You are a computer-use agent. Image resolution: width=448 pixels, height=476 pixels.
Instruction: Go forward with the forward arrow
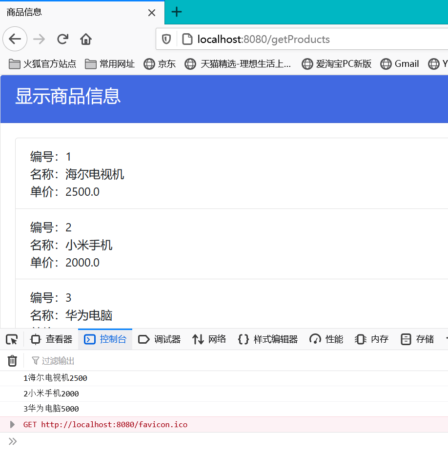tap(39, 39)
